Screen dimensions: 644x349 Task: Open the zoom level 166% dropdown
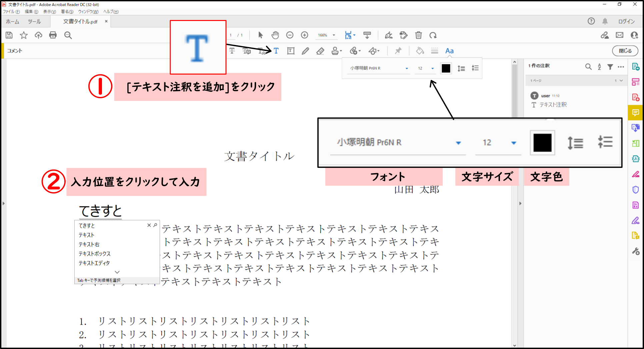pyautogui.click(x=334, y=35)
